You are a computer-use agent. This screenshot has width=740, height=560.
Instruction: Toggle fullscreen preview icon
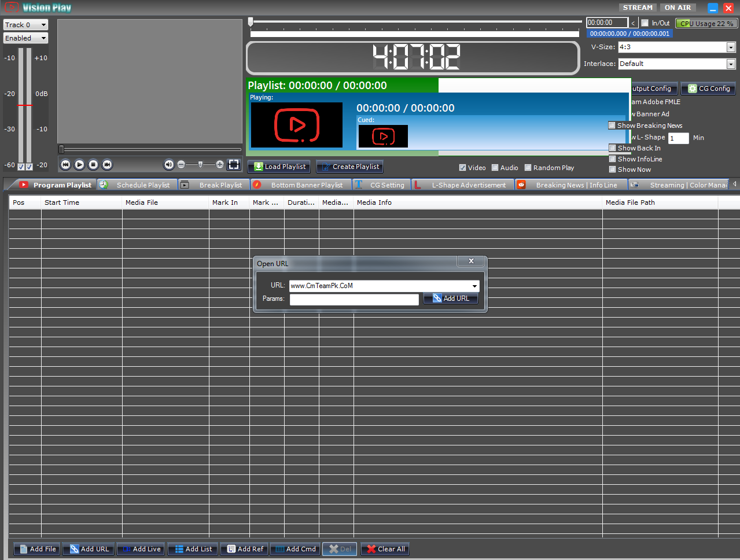234,165
